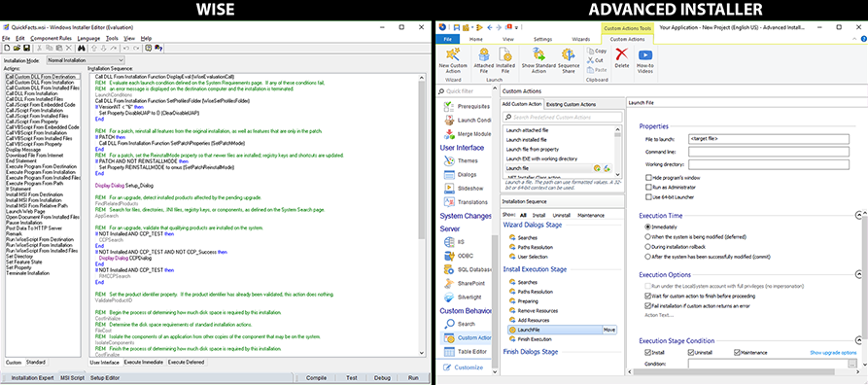Click Show upgrade options link
The image size is (868, 385).
833,353
